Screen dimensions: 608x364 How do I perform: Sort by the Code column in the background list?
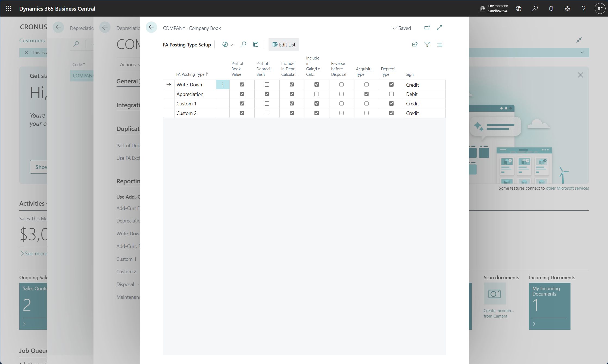(x=79, y=64)
